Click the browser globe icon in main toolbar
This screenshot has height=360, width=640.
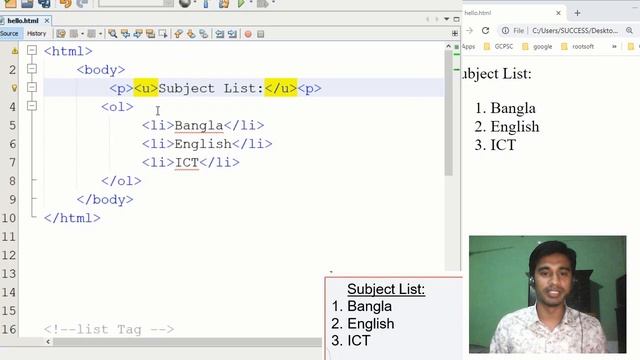click(185, 3)
